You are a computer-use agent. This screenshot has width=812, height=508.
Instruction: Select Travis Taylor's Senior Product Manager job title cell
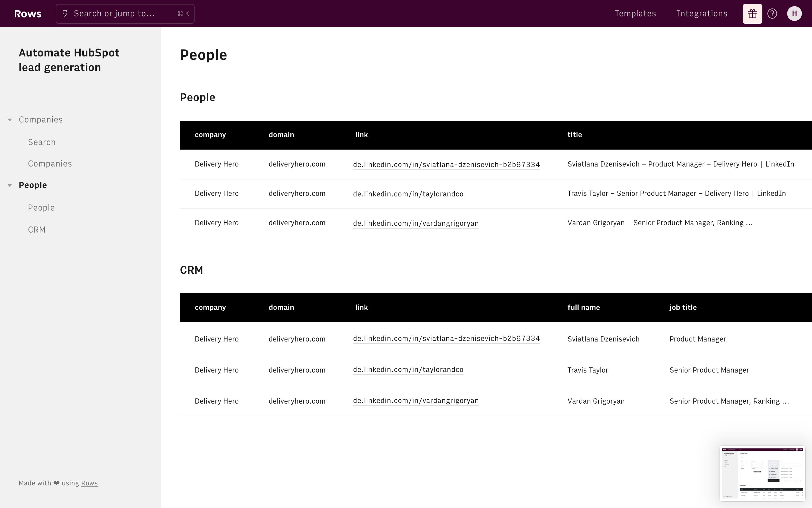click(709, 370)
